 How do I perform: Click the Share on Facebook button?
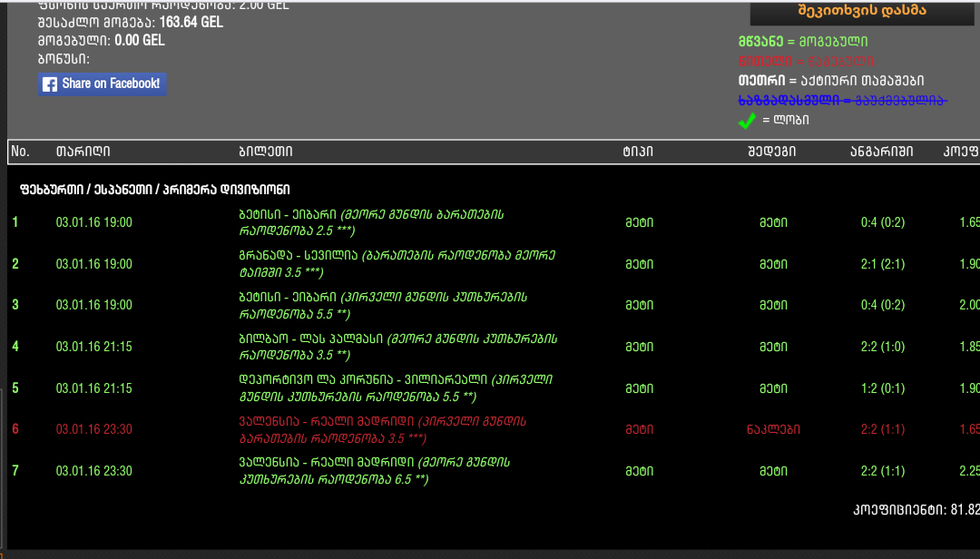coord(102,83)
